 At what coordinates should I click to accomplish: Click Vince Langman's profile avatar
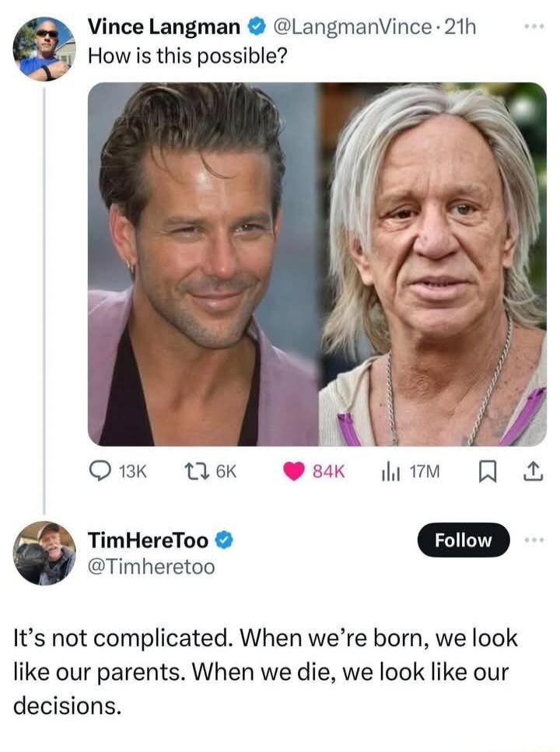click(44, 48)
